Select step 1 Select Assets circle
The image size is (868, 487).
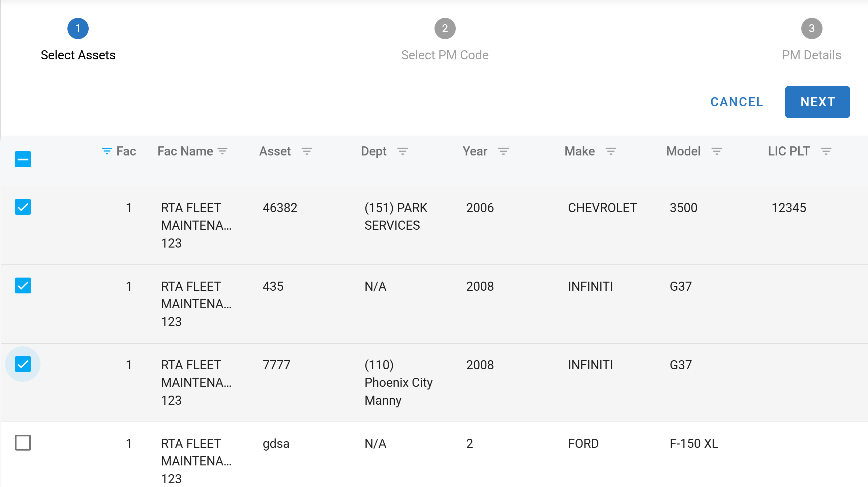click(78, 29)
